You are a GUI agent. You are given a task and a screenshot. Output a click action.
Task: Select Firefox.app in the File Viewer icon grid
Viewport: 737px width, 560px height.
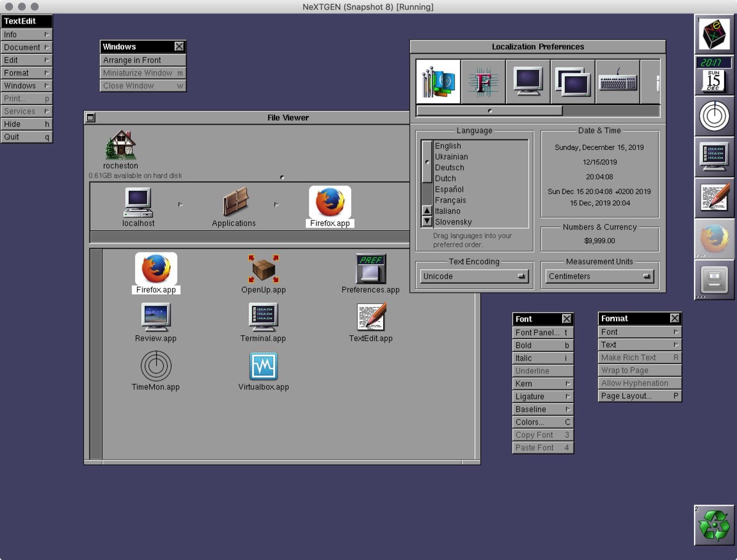156,273
